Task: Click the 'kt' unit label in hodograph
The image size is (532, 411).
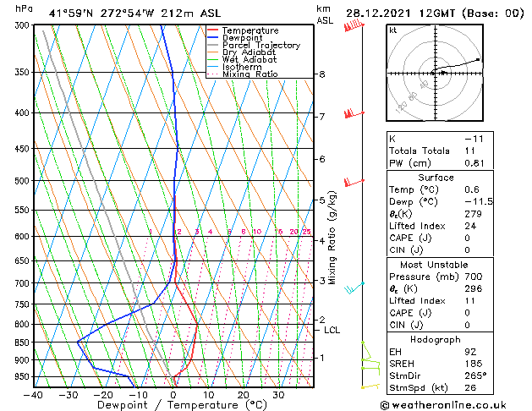Action: [393, 30]
